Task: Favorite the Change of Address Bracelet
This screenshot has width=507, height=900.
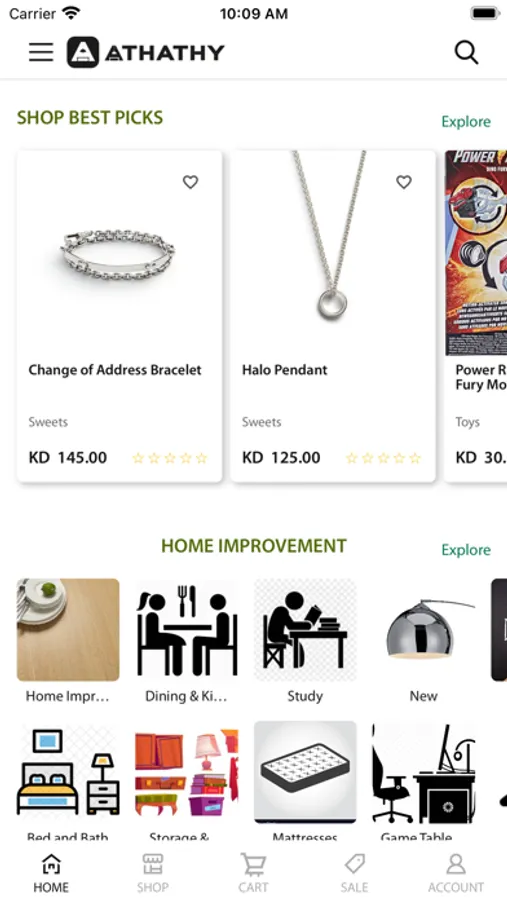Action: [190, 182]
